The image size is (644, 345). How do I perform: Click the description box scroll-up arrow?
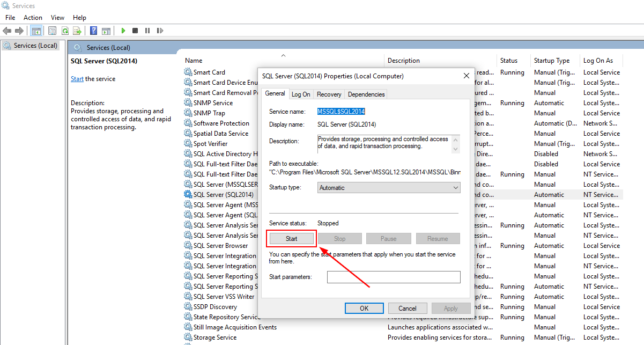click(x=456, y=140)
